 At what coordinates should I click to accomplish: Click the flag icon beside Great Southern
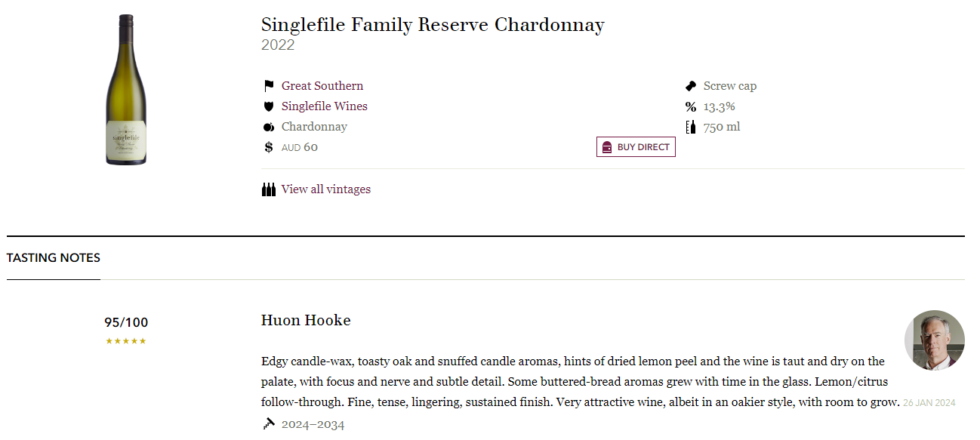coord(269,86)
